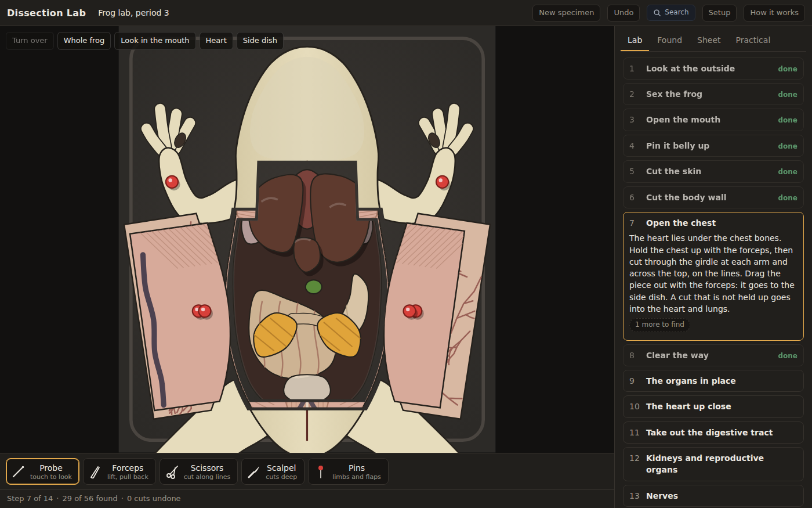Choose the Scissors tool

(x=198, y=471)
